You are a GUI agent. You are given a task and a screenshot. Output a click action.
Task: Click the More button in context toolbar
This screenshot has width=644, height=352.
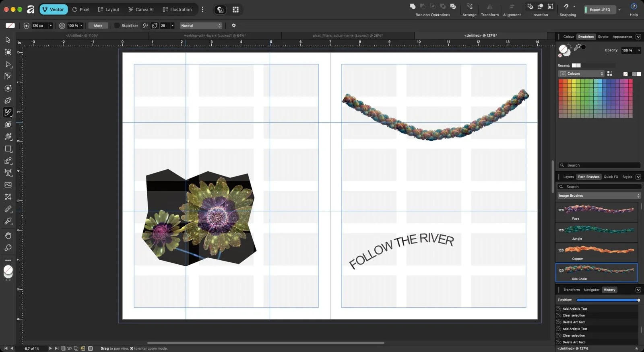tap(98, 25)
